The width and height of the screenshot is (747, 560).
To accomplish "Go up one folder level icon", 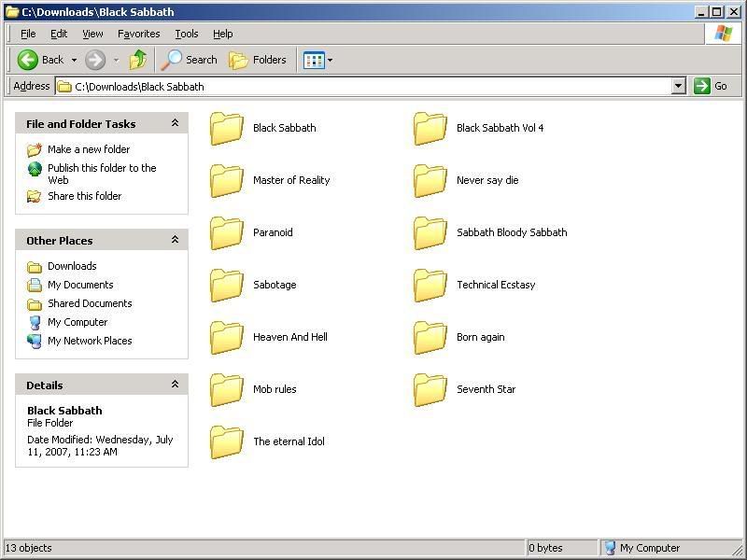I will 137,60.
